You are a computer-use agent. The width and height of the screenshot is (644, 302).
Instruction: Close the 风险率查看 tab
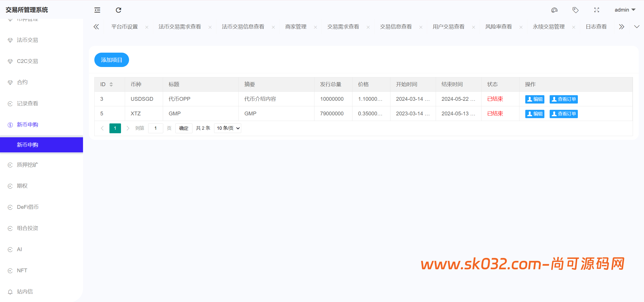click(521, 27)
